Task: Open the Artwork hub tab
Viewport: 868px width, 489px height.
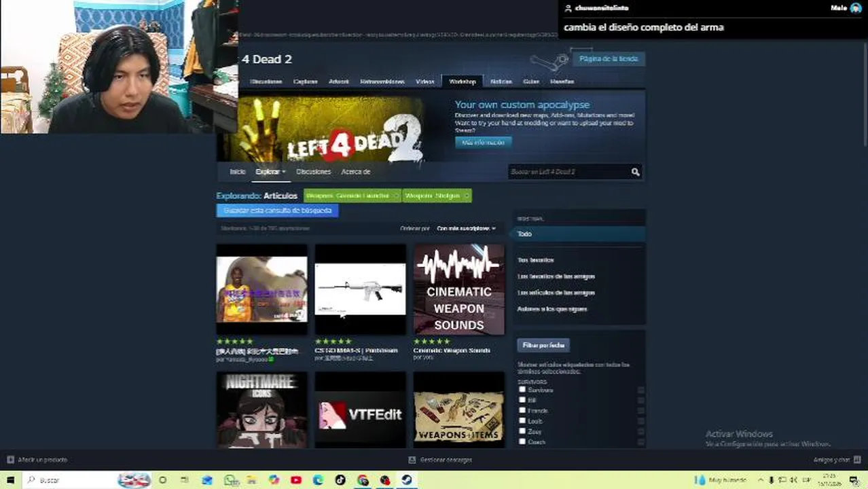Action: click(x=338, y=81)
